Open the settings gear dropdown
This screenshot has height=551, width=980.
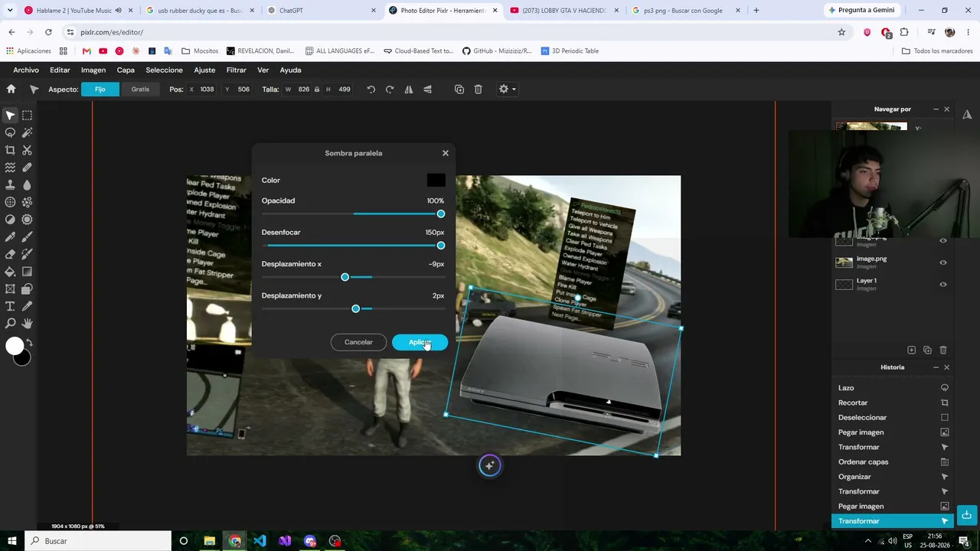pos(507,90)
